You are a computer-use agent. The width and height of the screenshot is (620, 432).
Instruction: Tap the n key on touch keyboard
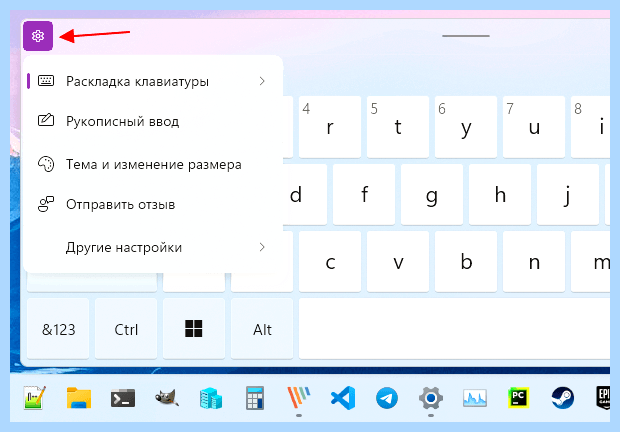(534, 262)
